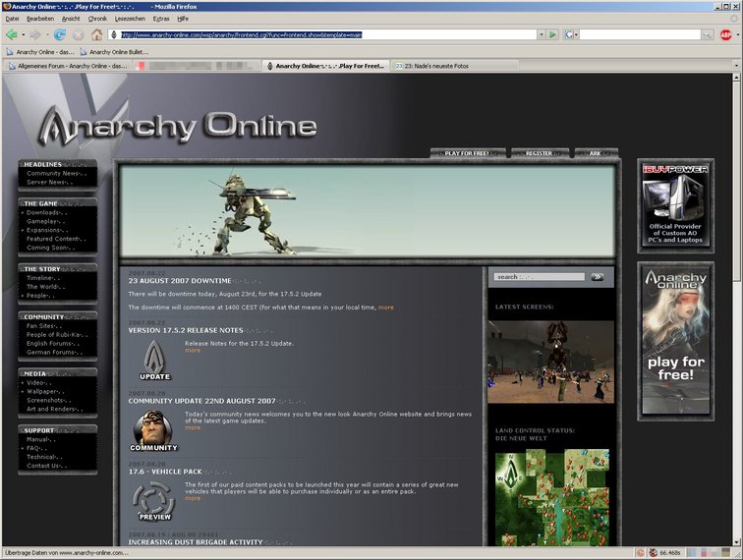Open Fan Sites in Community
The width and height of the screenshot is (743, 560).
coord(39,326)
